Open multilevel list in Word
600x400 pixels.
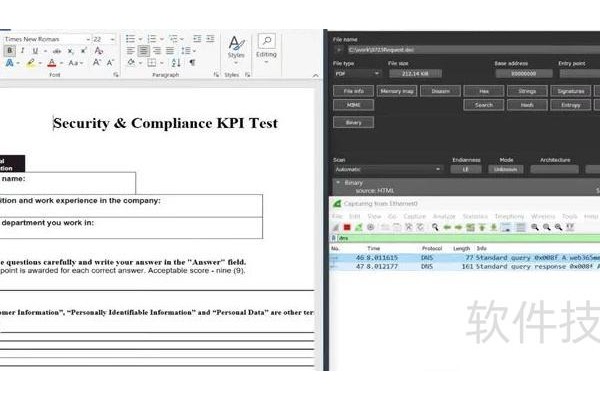(x=173, y=39)
